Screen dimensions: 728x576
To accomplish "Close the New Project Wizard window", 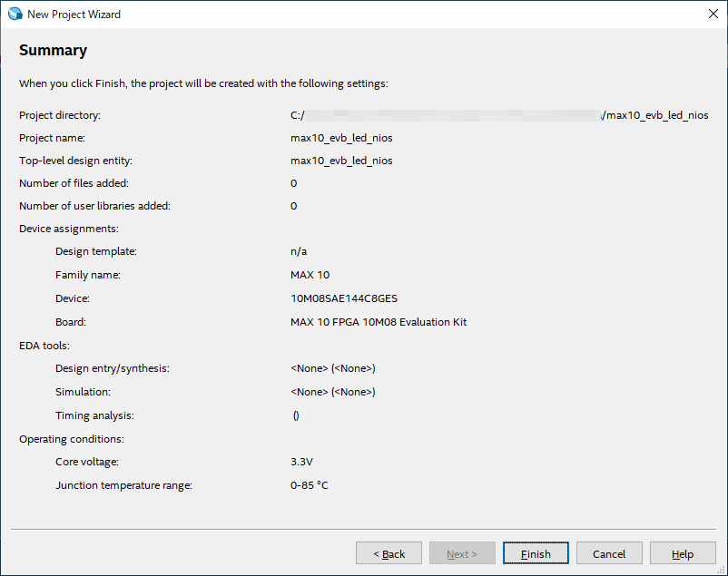I will pyautogui.click(x=713, y=14).
